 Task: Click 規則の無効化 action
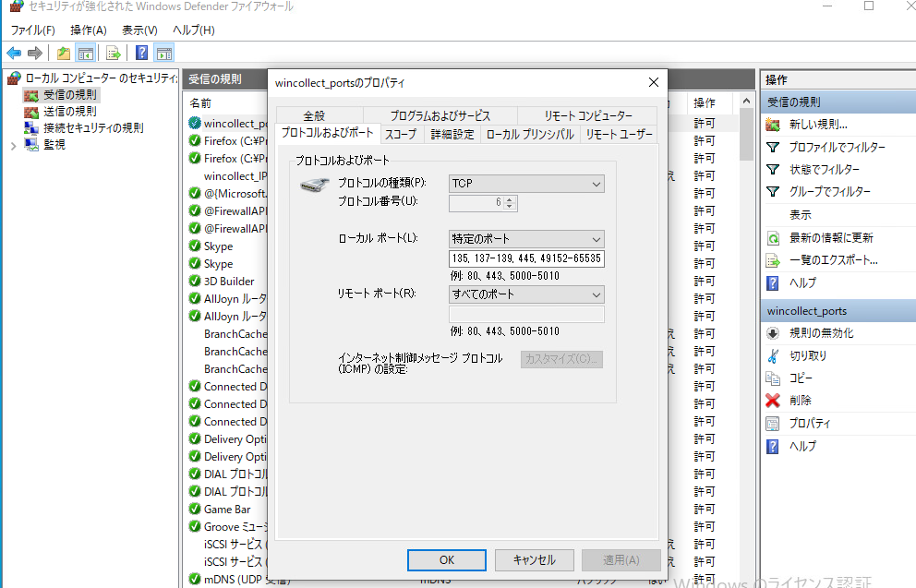coord(822,333)
